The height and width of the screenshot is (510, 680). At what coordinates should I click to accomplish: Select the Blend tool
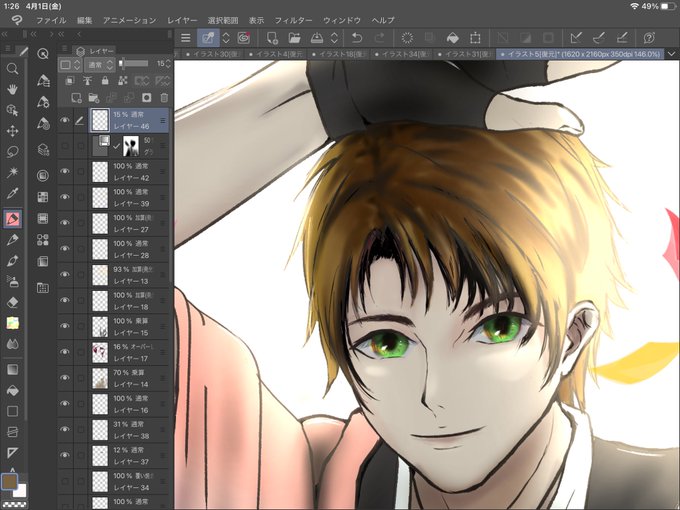coord(13,344)
